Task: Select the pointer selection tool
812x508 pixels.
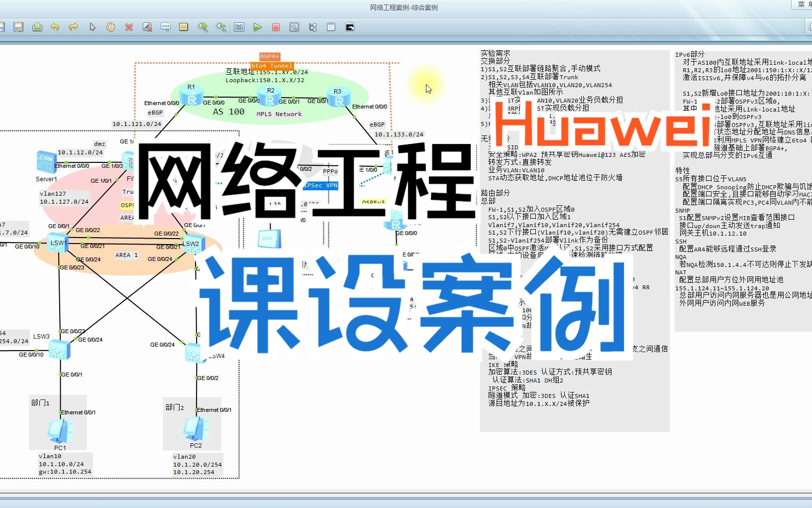Action: pyautogui.click(x=92, y=27)
